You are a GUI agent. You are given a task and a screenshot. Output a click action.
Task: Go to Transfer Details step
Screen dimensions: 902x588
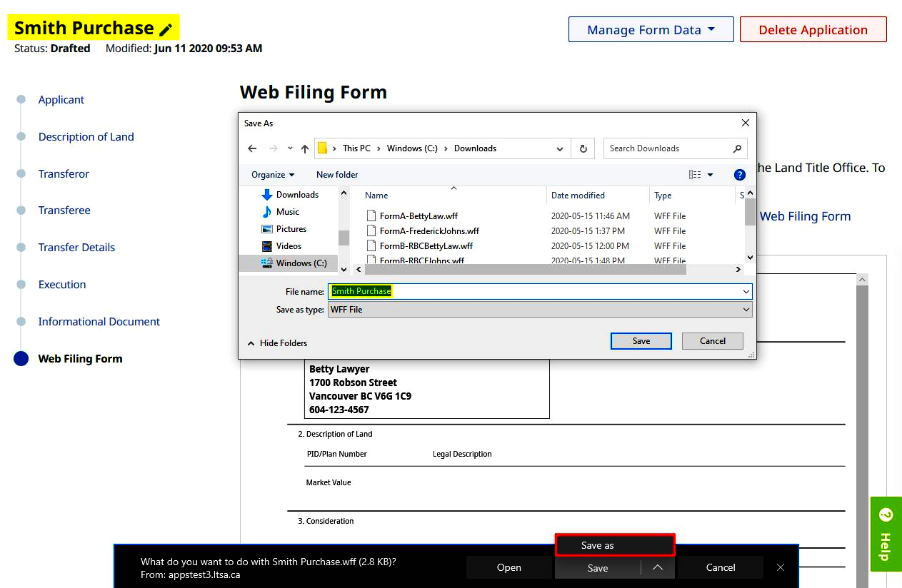pos(76,248)
